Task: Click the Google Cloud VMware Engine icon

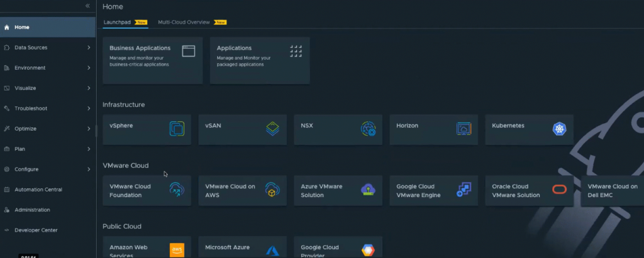Action: click(464, 190)
